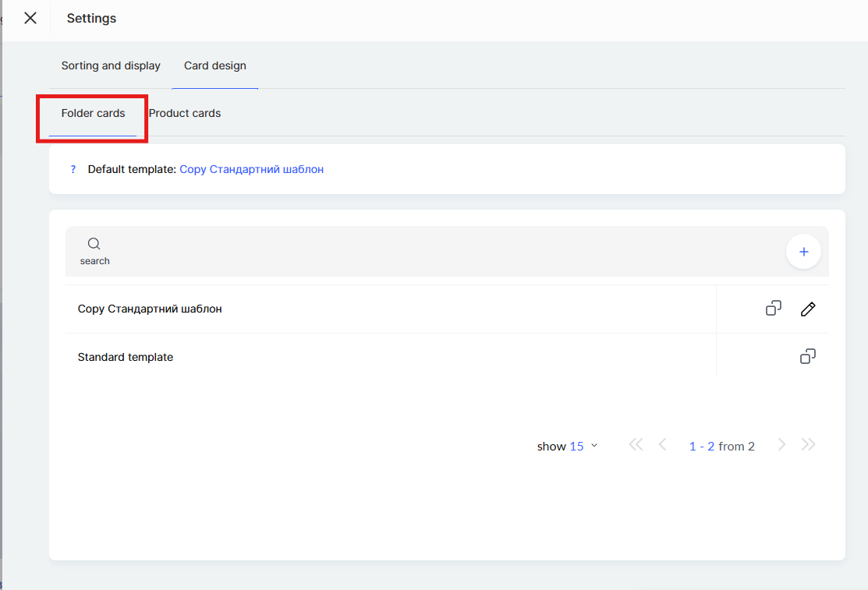868x590 pixels.
Task: Close the Settings panel with X icon
Action: coord(30,18)
